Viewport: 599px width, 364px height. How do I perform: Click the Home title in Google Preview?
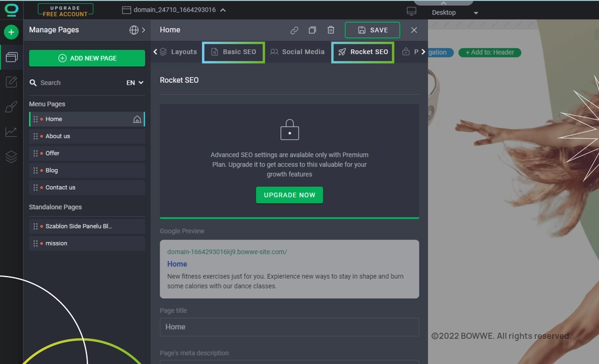[x=177, y=264]
